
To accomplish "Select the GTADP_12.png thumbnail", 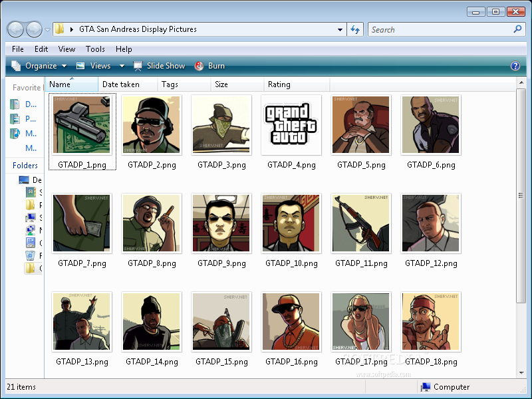I will (431, 223).
